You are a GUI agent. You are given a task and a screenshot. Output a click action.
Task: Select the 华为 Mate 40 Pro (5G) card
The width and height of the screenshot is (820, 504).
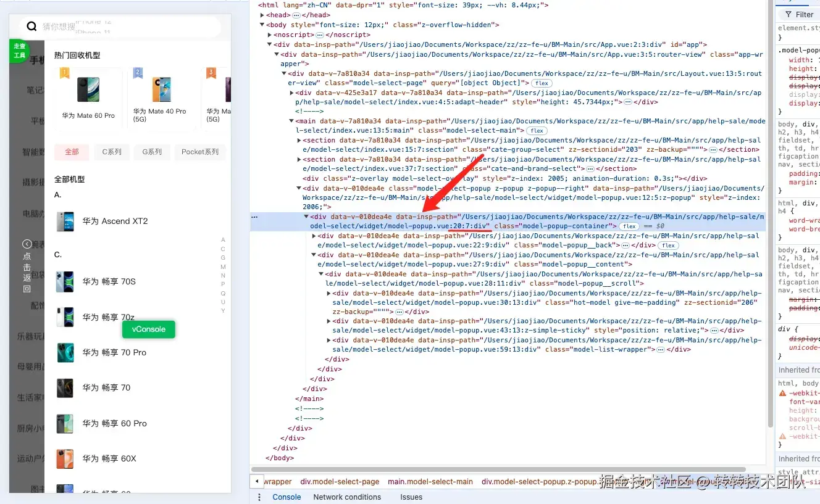click(x=162, y=97)
